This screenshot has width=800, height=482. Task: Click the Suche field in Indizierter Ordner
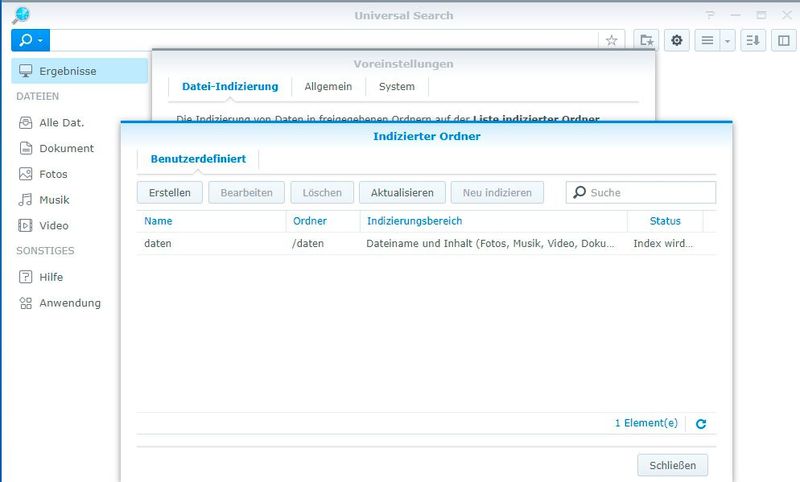tap(641, 193)
